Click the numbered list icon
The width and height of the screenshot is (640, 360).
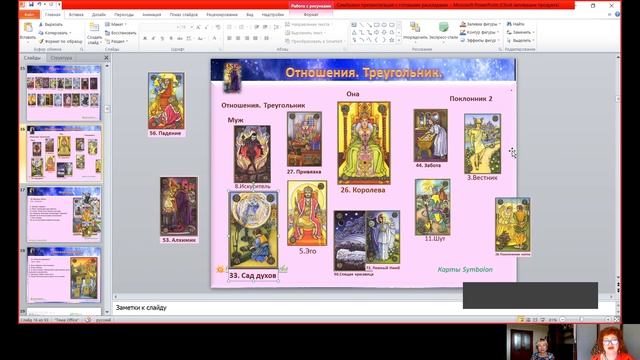point(242,27)
